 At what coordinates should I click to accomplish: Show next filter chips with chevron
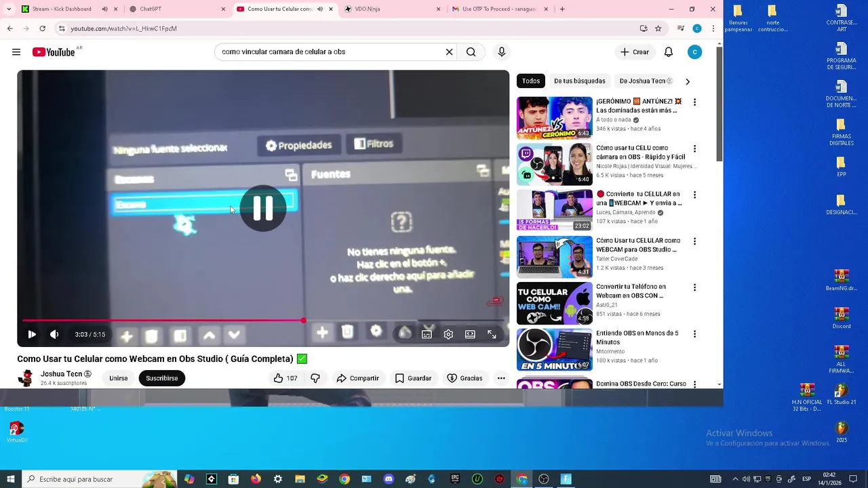(688, 81)
